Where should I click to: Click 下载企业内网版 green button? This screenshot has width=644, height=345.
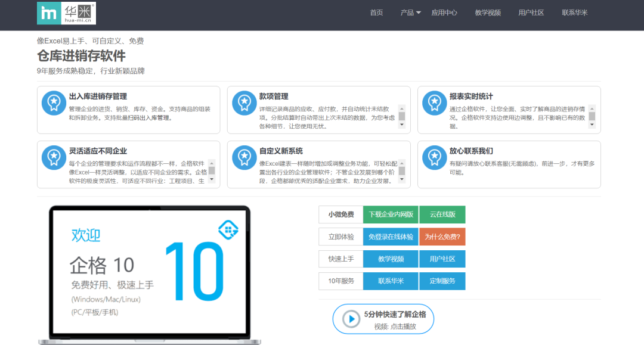pyautogui.click(x=391, y=215)
